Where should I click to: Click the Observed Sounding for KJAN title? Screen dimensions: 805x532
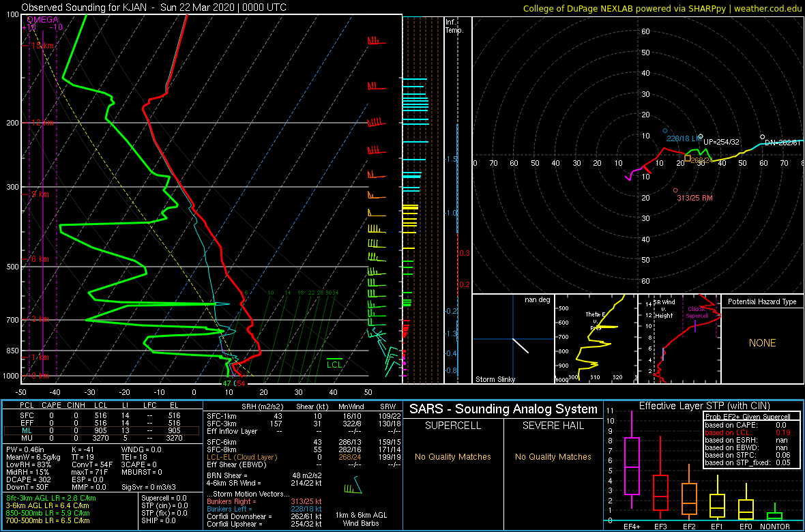point(154,8)
